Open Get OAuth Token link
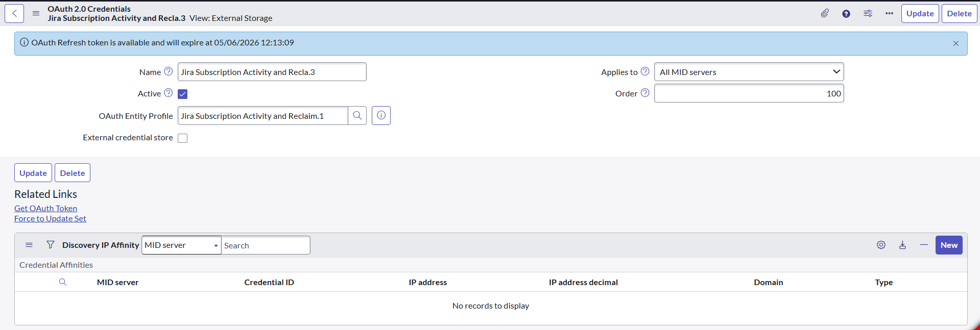The width and height of the screenshot is (980, 330). (46, 208)
